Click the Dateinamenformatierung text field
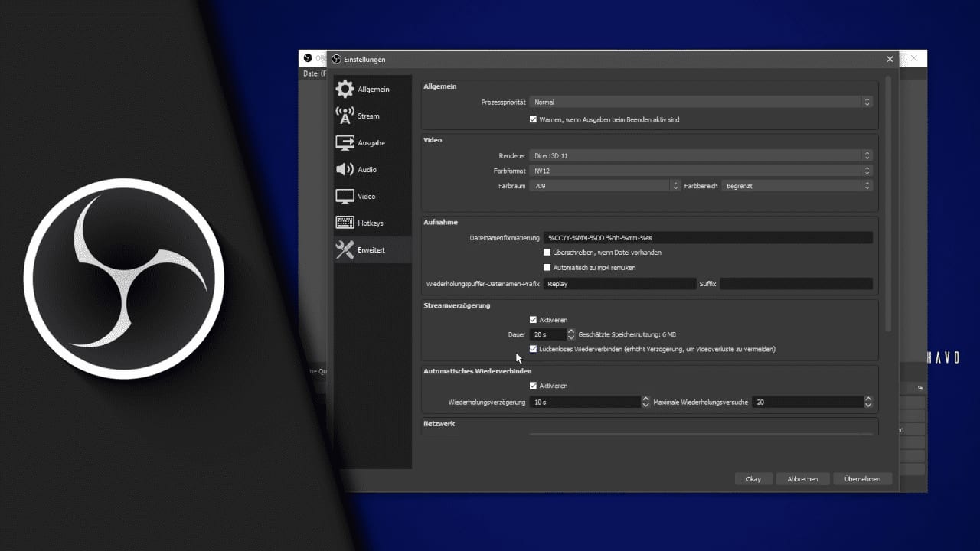Image resolution: width=980 pixels, height=551 pixels. point(708,238)
